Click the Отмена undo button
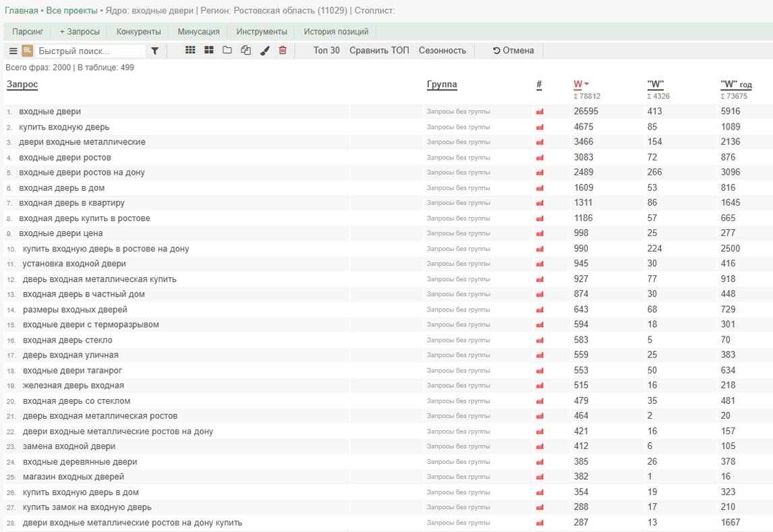This screenshot has height=532, width=773. point(513,51)
